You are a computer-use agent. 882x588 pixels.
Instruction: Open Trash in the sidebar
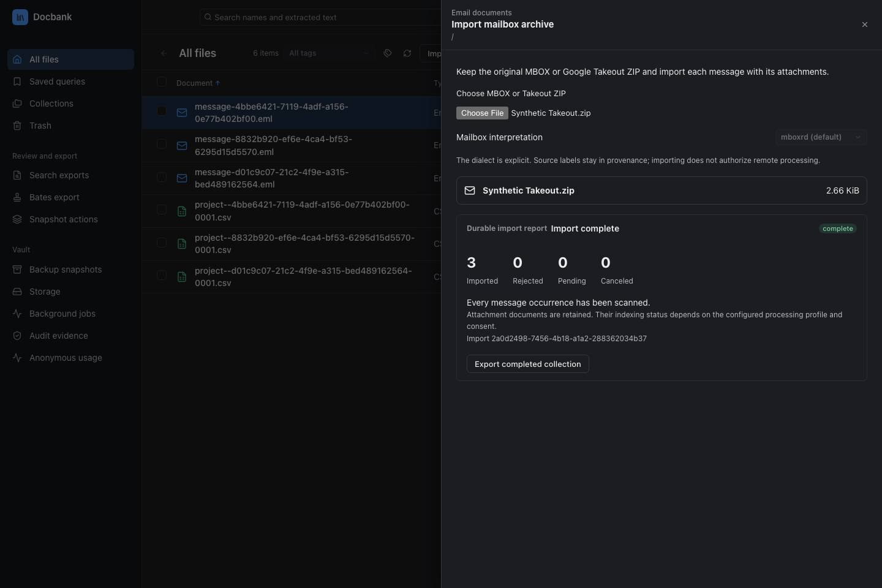[x=70, y=126]
